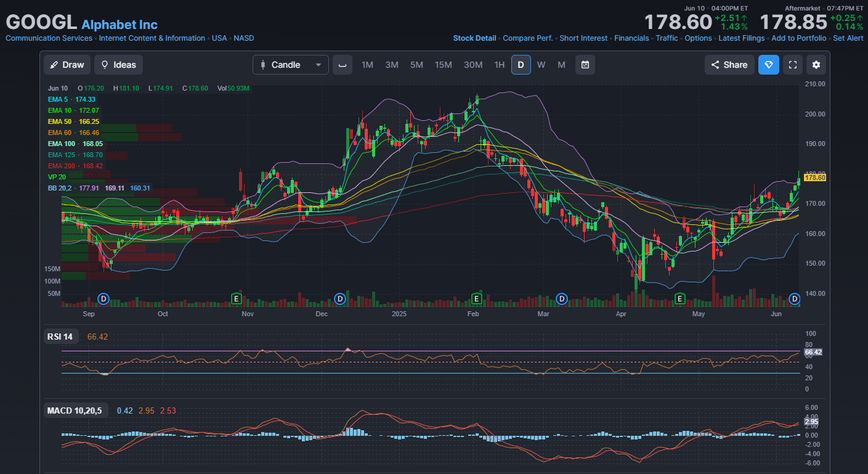The width and height of the screenshot is (868, 474).
Task: Open the Draw tools button
Action: (x=67, y=65)
